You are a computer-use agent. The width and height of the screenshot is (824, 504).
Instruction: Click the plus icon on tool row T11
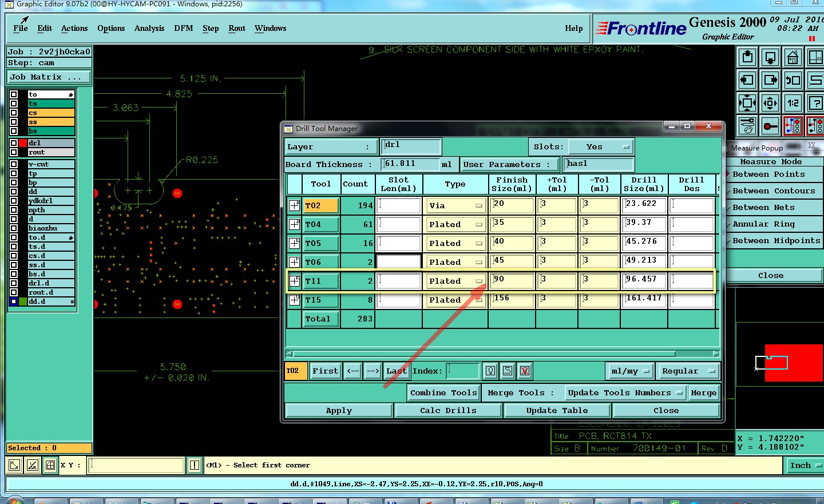click(x=294, y=281)
